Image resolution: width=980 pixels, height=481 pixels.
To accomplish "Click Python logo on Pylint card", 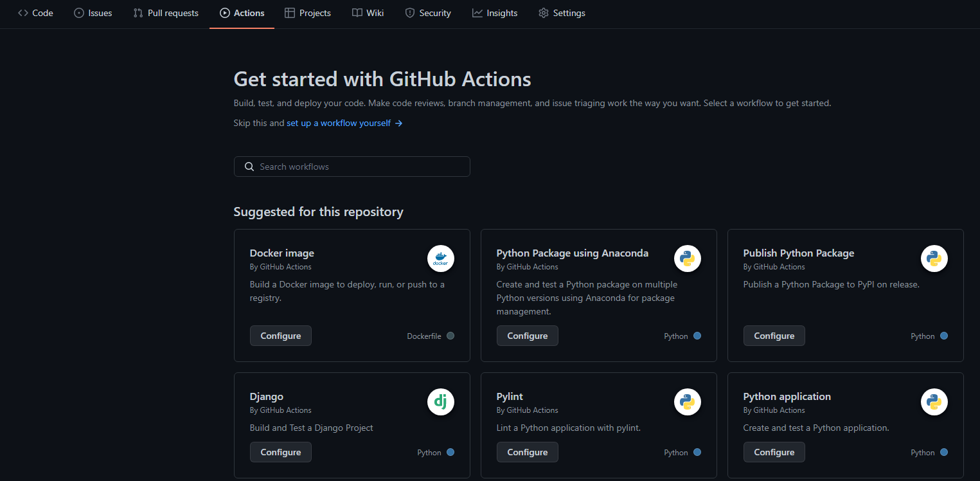I will click(x=687, y=403).
